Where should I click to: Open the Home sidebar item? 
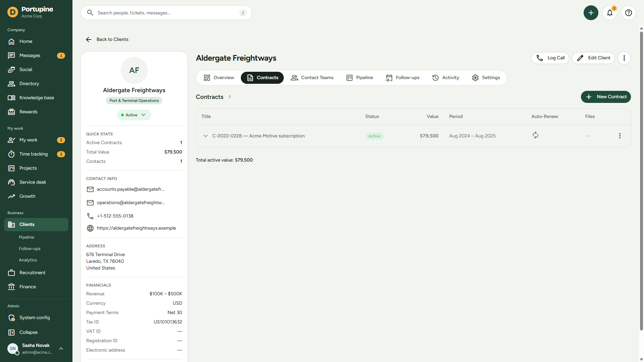point(36,42)
